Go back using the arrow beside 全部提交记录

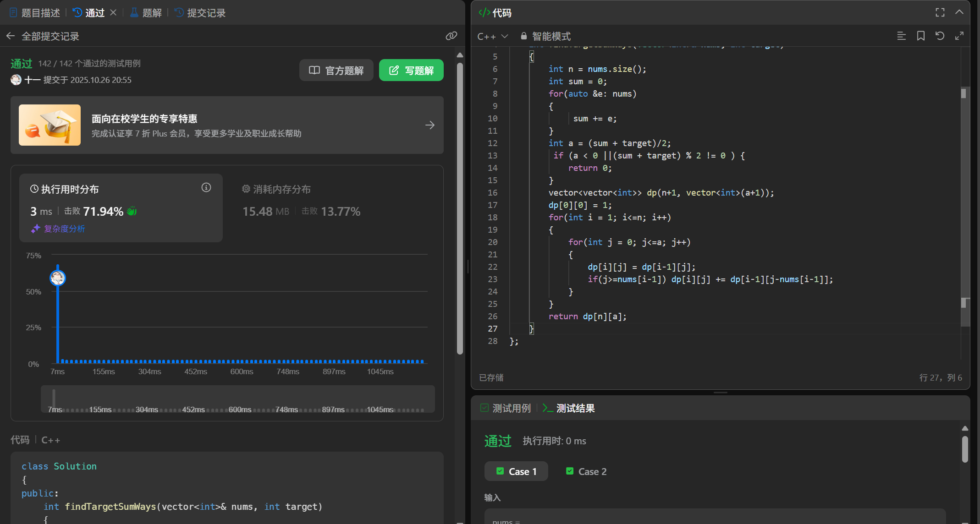tap(11, 36)
